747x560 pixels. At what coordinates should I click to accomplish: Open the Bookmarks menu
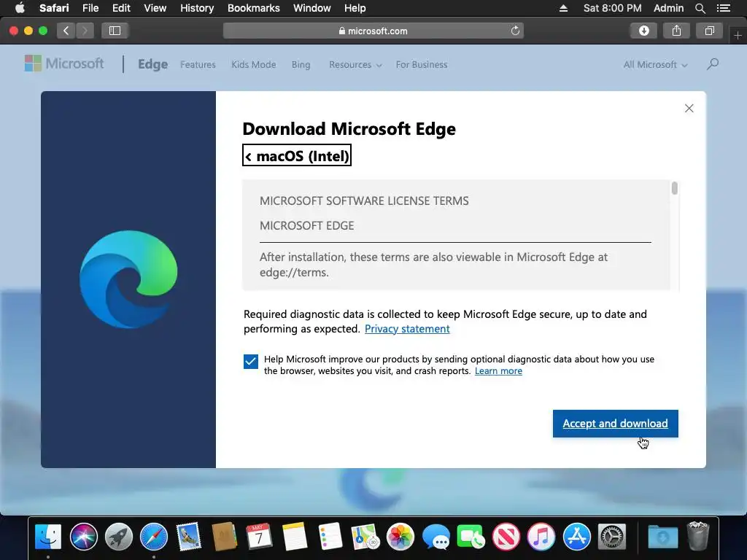click(x=253, y=8)
